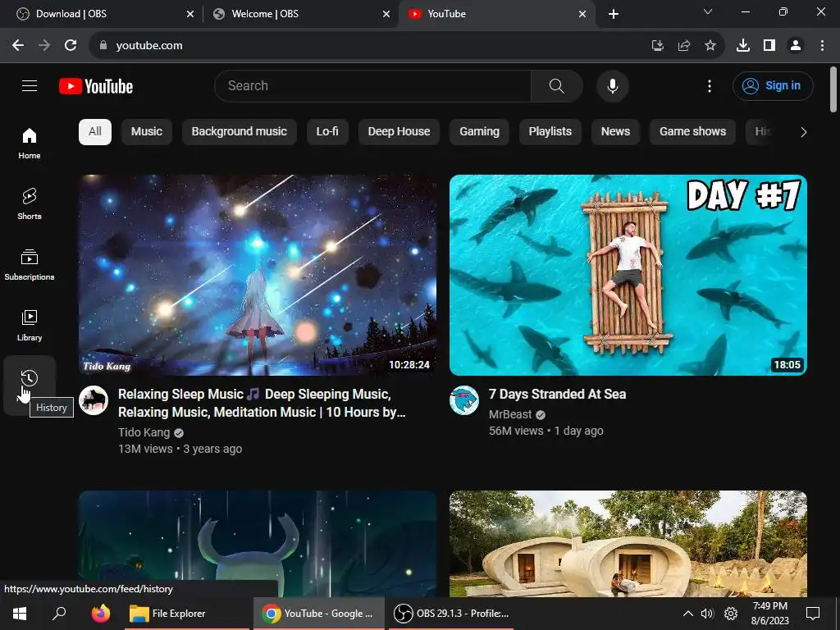Open Home in the sidebar
The height and width of the screenshot is (630, 840).
30,143
